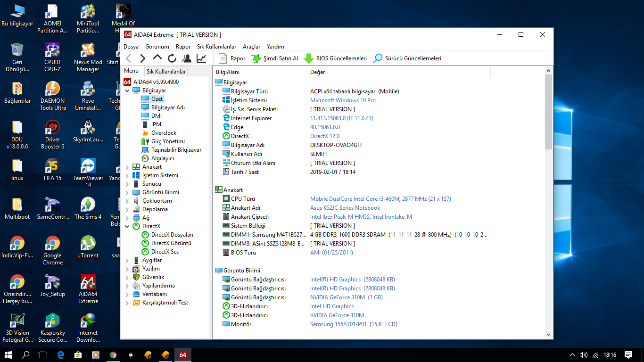The width and height of the screenshot is (644, 362).
Task: Select Kaspersky Secure Connection desktop icon
Action: click(52, 328)
